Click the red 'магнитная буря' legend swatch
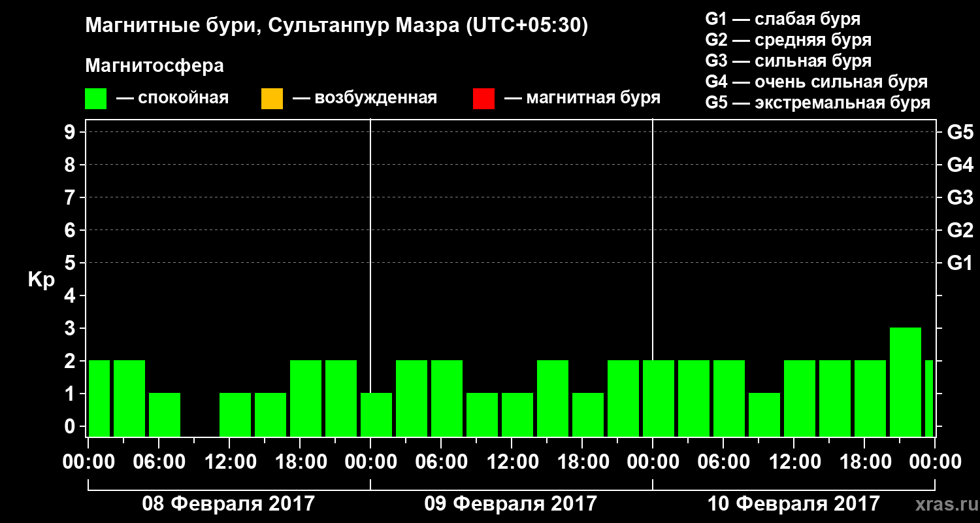Viewport: 980px width, 523px height. point(483,99)
